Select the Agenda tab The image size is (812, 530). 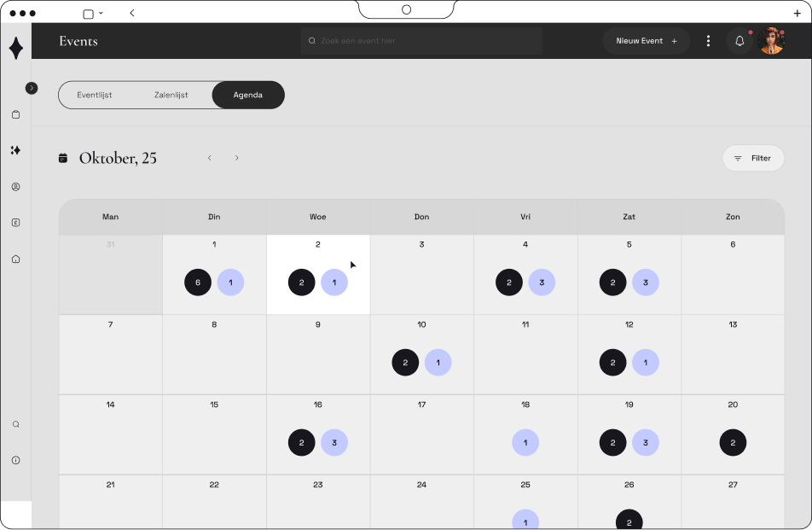coord(248,95)
